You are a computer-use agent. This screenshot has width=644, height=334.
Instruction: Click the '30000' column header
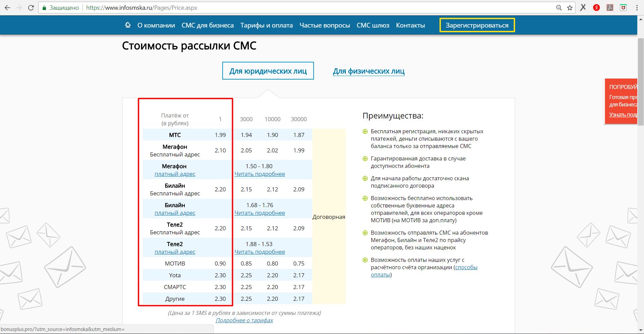(x=299, y=119)
